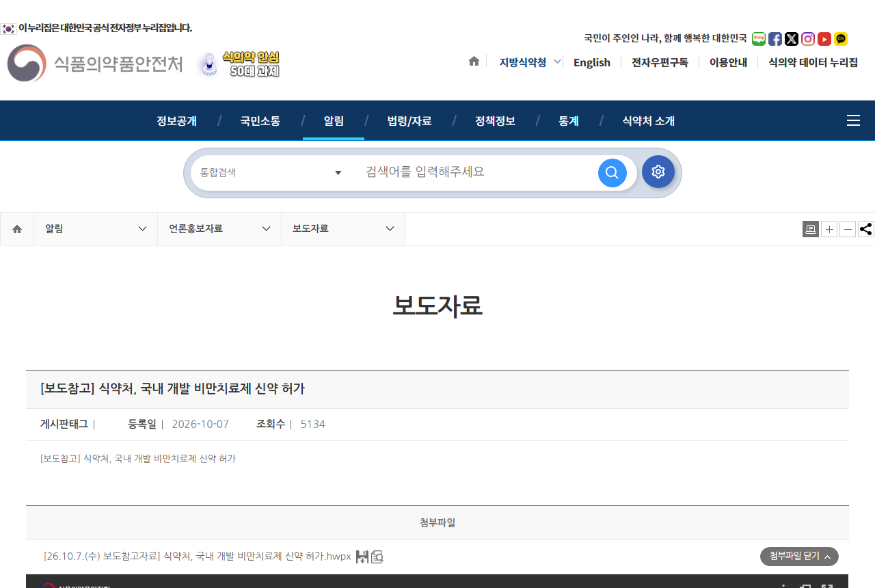875x588 pixels.
Task: Open advanced search gear settings
Action: [658, 172]
